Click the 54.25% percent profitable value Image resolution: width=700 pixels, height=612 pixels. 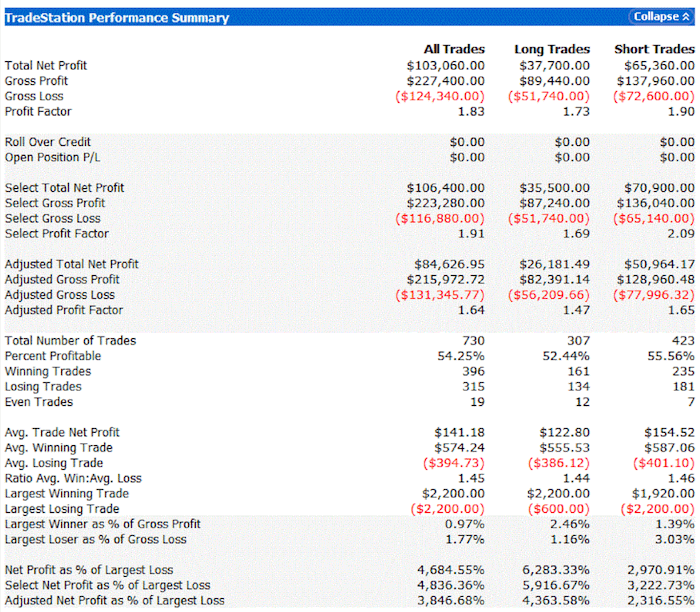point(461,356)
